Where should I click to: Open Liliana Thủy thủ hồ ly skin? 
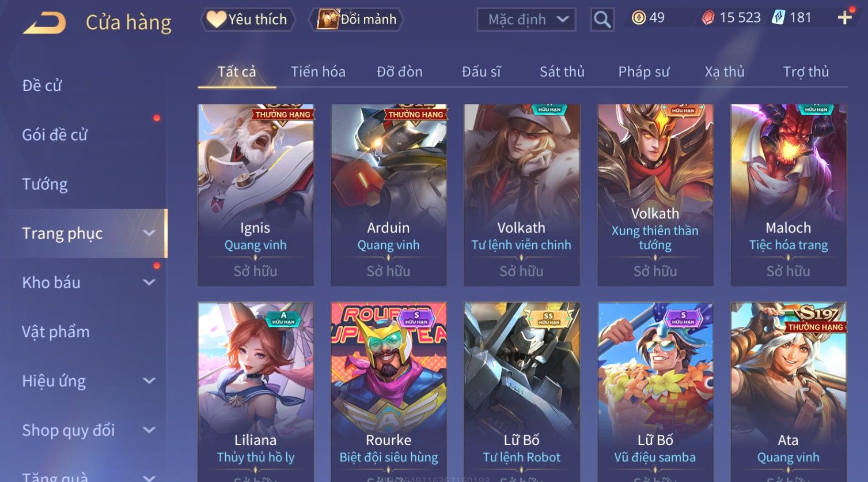tap(256, 392)
